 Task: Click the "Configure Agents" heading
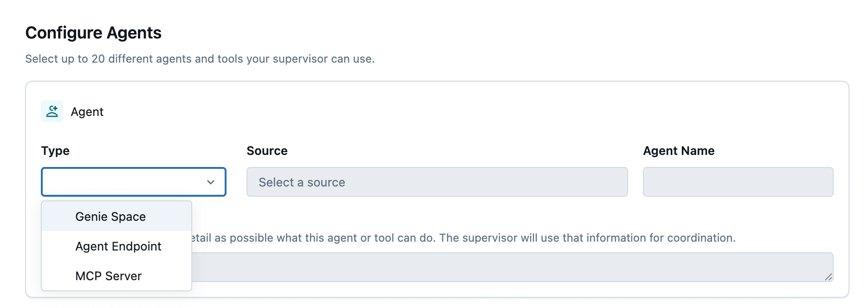click(x=93, y=33)
